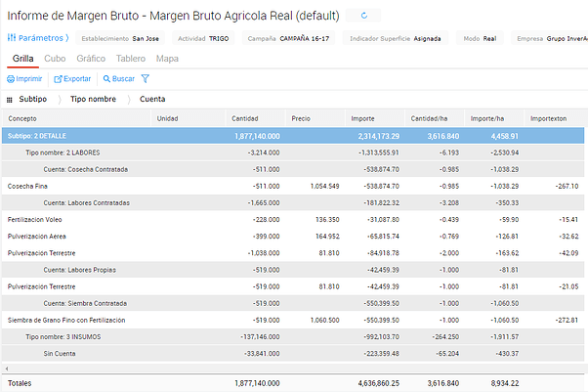The width and height of the screenshot is (588, 392).
Task: Sort by the Importe column header
Action: 375,118
